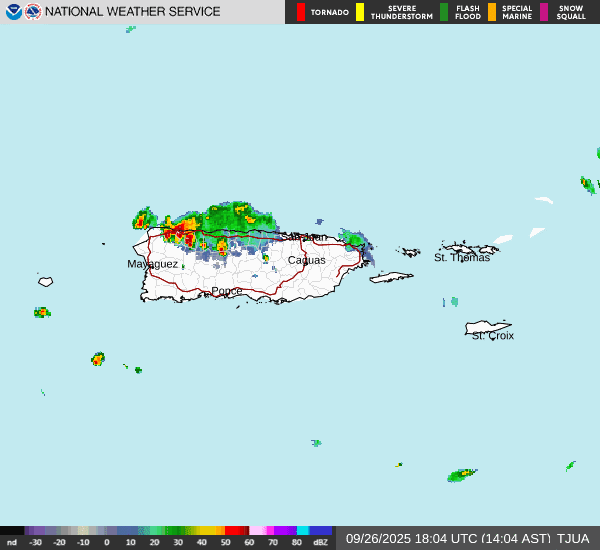The height and width of the screenshot is (550, 600).
Task: Click the nd label on the color scale
Action: pos(11,542)
